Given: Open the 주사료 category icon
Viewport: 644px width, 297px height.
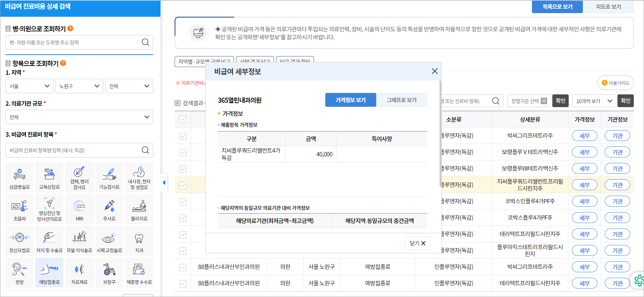Looking at the screenshot, I should tap(109, 209).
